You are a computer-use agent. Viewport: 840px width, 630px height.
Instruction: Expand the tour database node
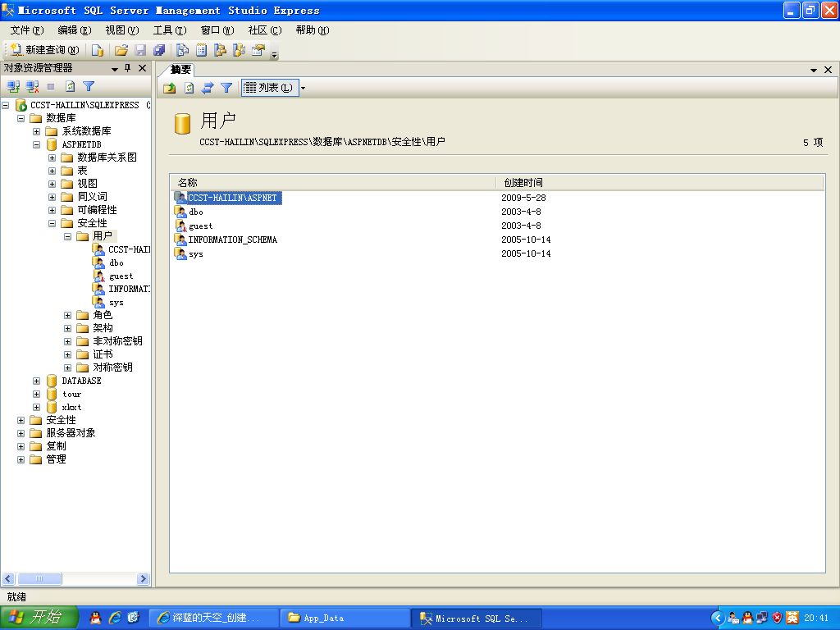(x=36, y=394)
